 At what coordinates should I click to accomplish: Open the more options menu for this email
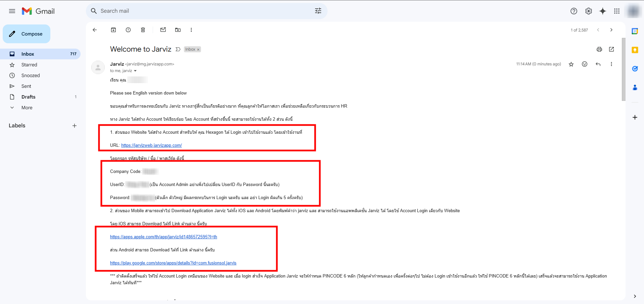pyautogui.click(x=611, y=64)
